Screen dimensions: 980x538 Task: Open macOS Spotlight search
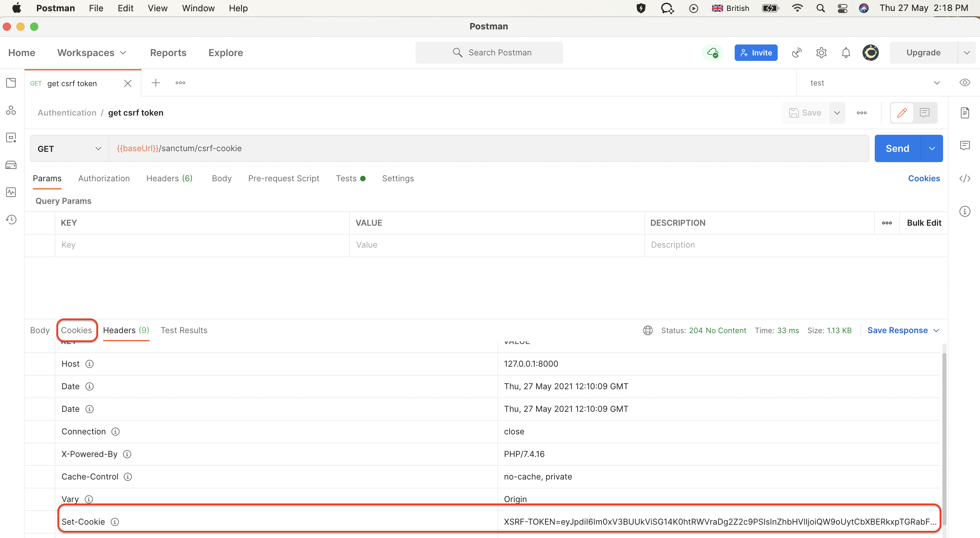click(821, 8)
